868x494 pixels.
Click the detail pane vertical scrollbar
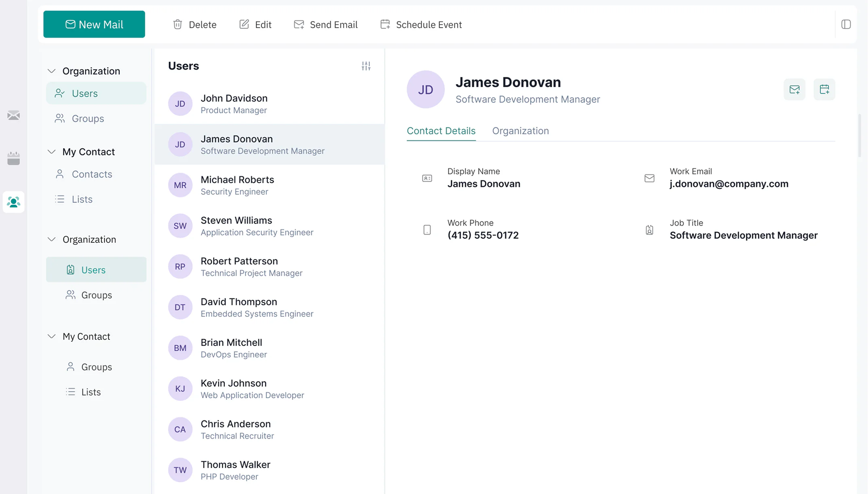point(860,135)
